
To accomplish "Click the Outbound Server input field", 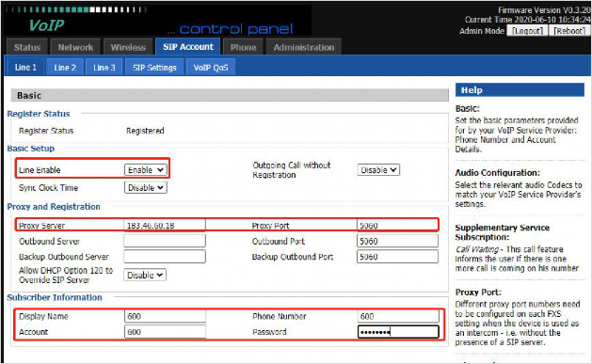I will (165, 241).
